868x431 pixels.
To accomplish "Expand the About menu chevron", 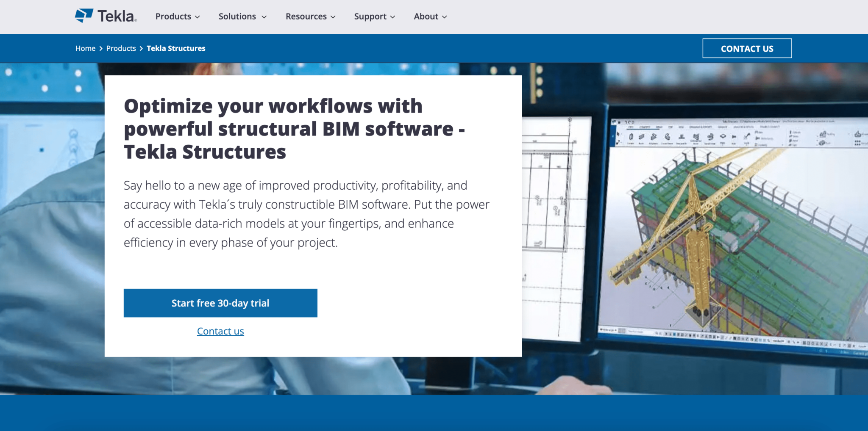I will pos(444,17).
